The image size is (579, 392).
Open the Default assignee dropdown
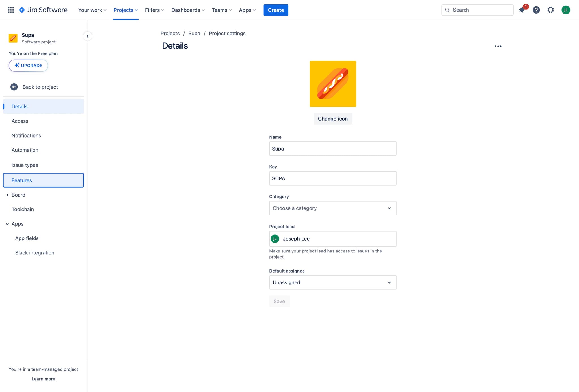(x=332, y=282)
